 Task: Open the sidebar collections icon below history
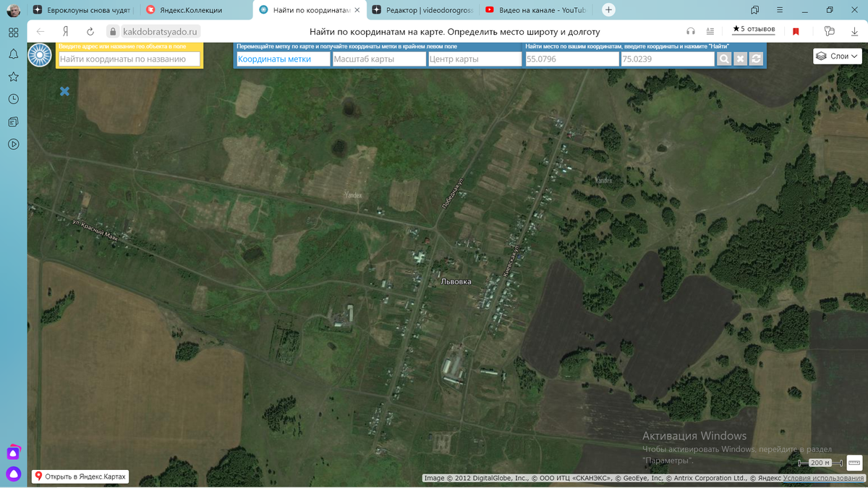[x=13, y=121]
